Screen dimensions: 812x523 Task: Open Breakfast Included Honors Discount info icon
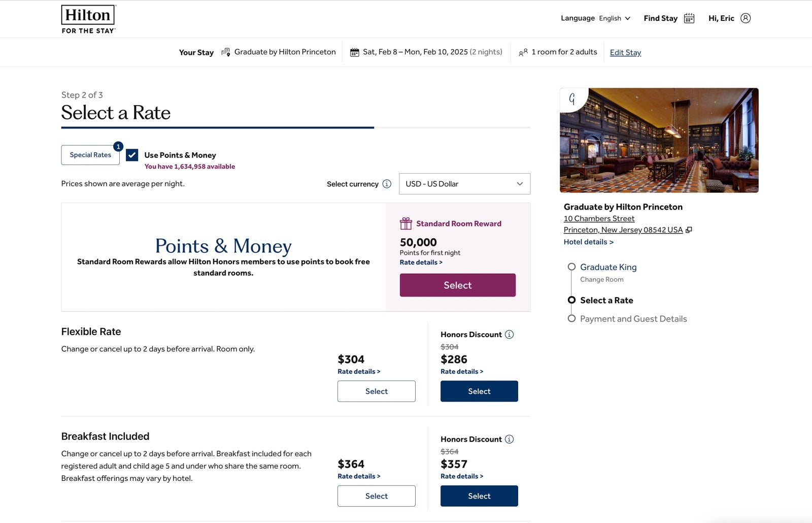pos(509,439)
